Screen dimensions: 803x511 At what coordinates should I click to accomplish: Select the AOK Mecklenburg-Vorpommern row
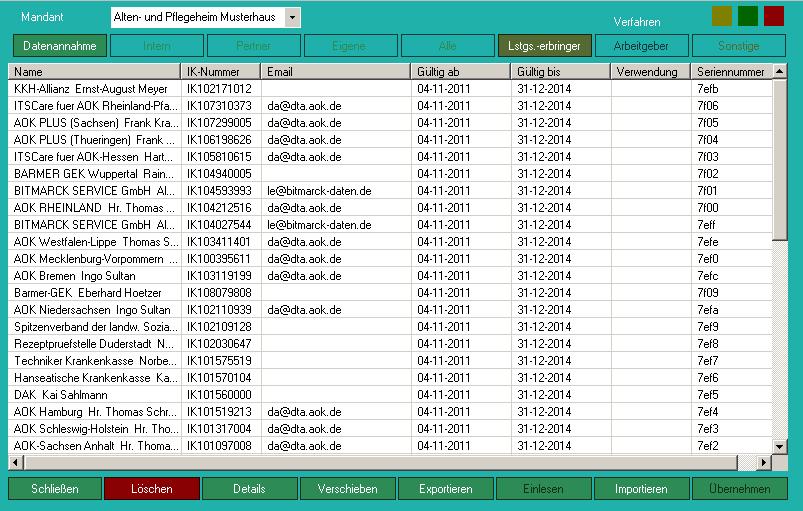click(390, 259)
